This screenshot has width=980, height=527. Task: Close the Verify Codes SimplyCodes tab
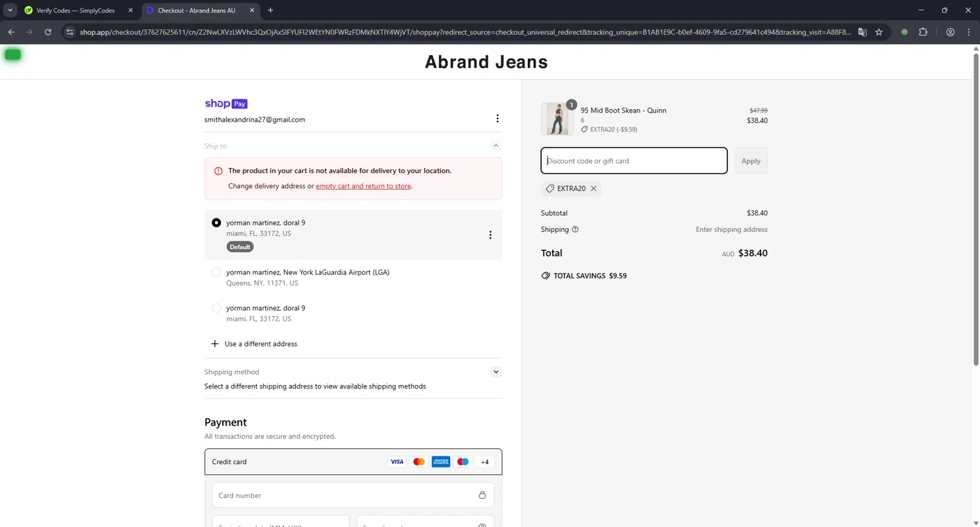[x=131, y=10]
